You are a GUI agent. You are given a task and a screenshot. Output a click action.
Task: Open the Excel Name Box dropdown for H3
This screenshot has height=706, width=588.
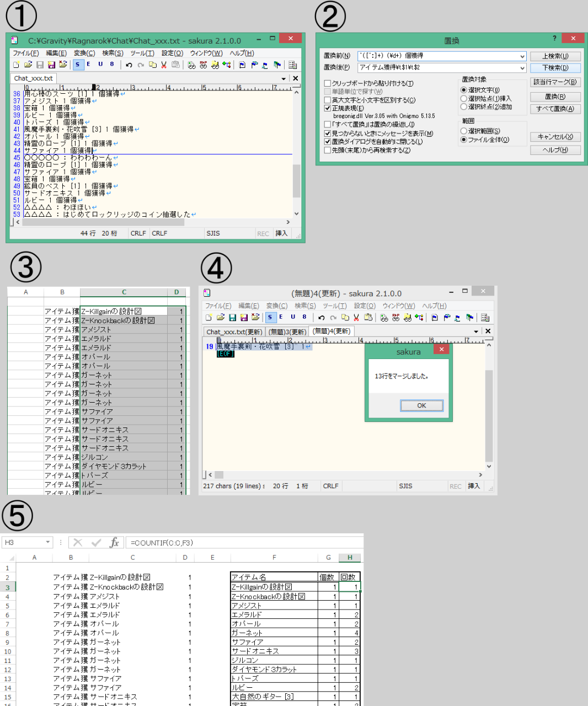48,543
